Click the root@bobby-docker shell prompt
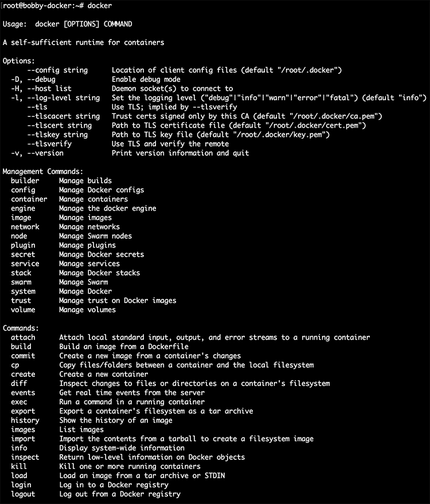 tap(36, 6)
